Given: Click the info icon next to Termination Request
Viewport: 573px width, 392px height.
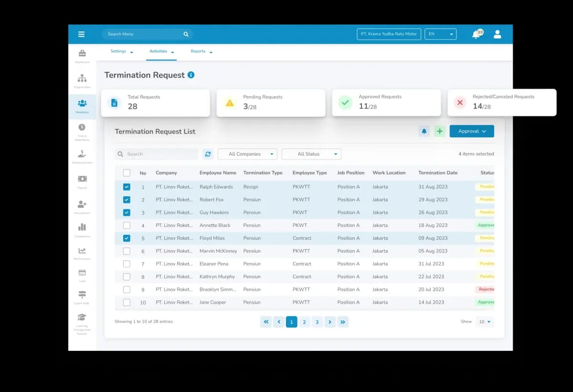Looking at the screenshot, I should (x=191, y=75).
